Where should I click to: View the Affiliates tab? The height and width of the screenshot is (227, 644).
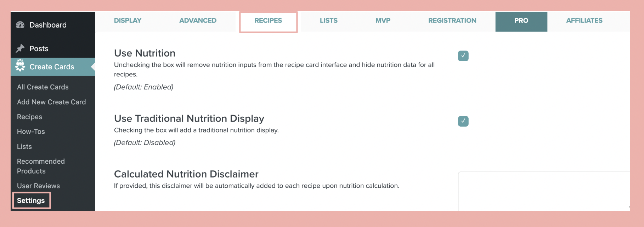point(584,21)
